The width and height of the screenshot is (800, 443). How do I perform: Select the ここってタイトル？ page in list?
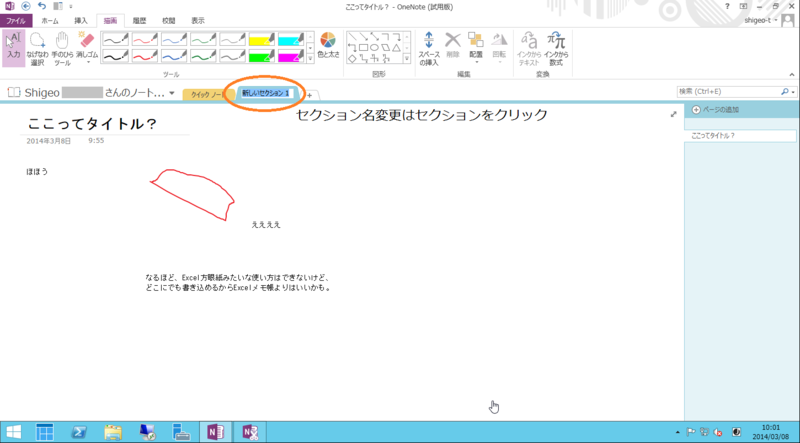[x=740, y=136]
